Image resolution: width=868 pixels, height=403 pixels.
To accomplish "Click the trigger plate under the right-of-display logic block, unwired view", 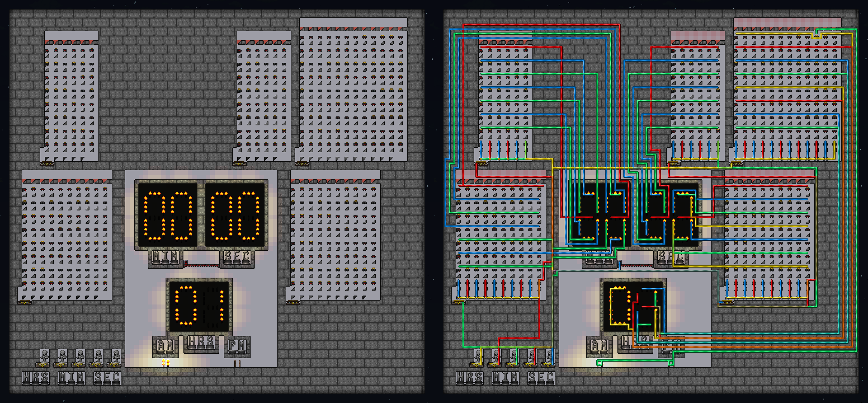I will tap(293, 303).
